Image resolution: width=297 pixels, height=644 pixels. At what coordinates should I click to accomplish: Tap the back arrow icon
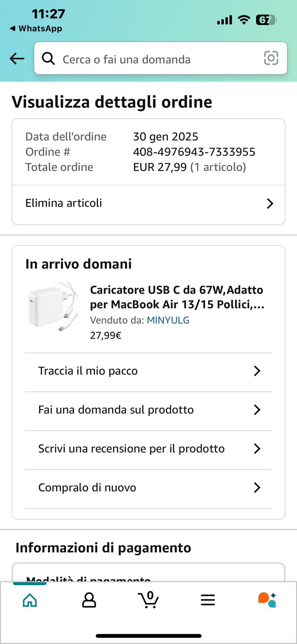pos(17,59)
